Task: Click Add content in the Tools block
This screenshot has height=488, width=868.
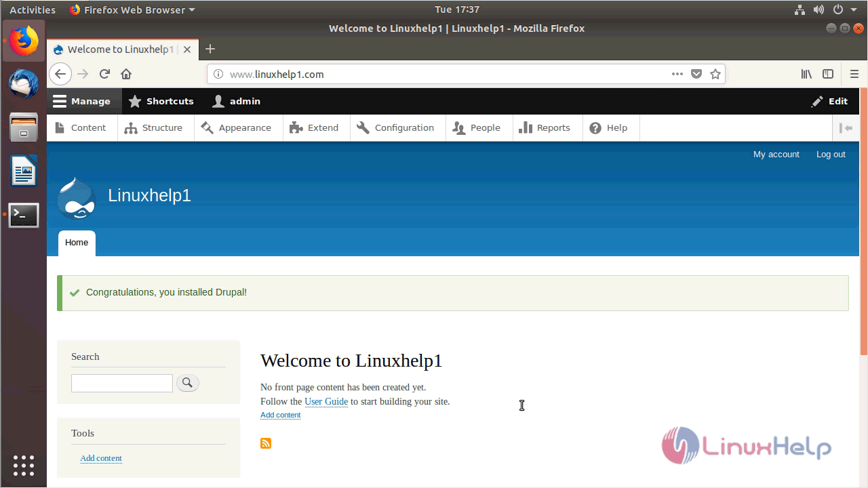Action: 101,458
